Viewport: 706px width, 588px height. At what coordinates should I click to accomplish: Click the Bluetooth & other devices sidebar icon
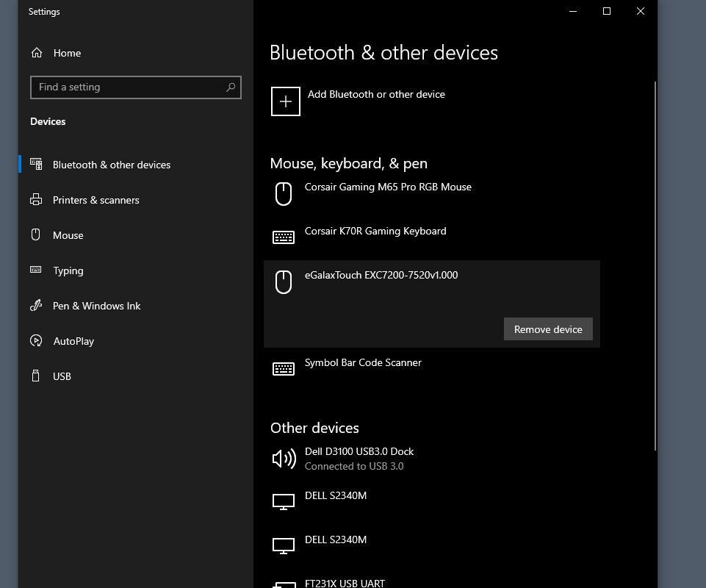[36, 164]
